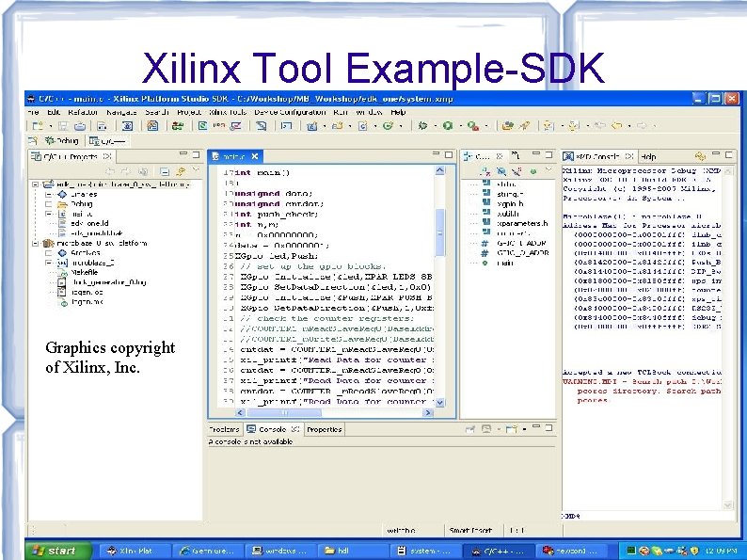Open the New wizard dropdown arrow

(50, 126)
